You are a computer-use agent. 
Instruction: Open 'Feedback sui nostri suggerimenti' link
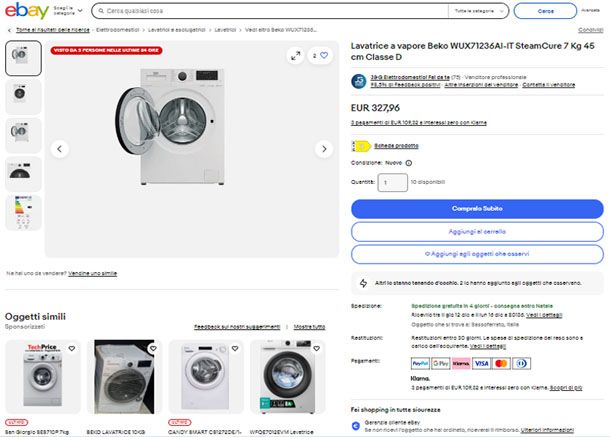coord(237,327)
